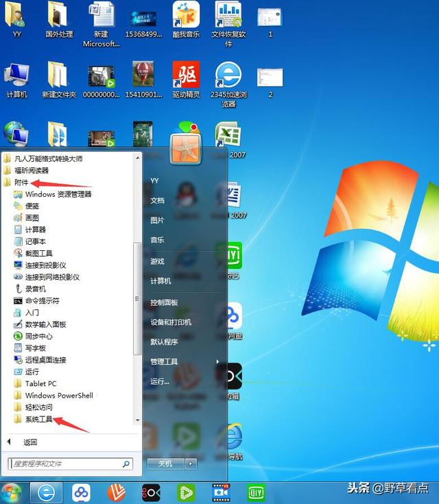Expand 管理工具 submenu arrow
439x504 pixels.
click(x=217, y=361)
